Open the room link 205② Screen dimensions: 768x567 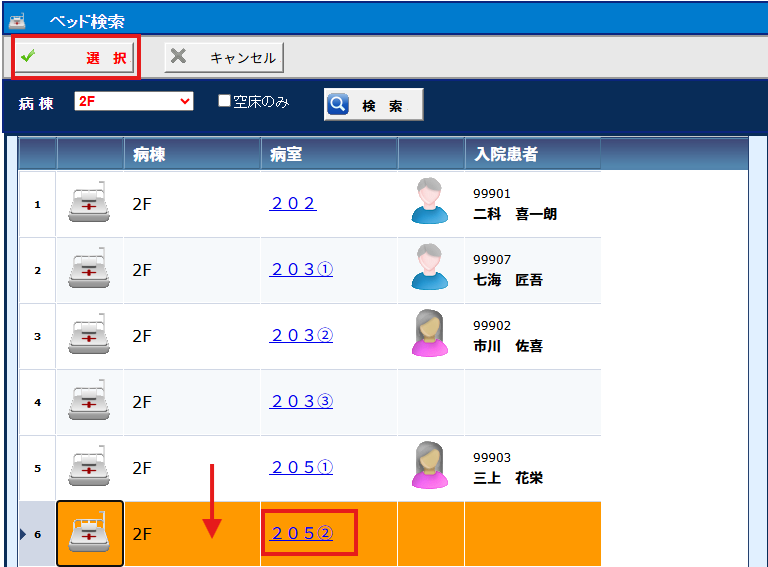(x=301, y=534)
